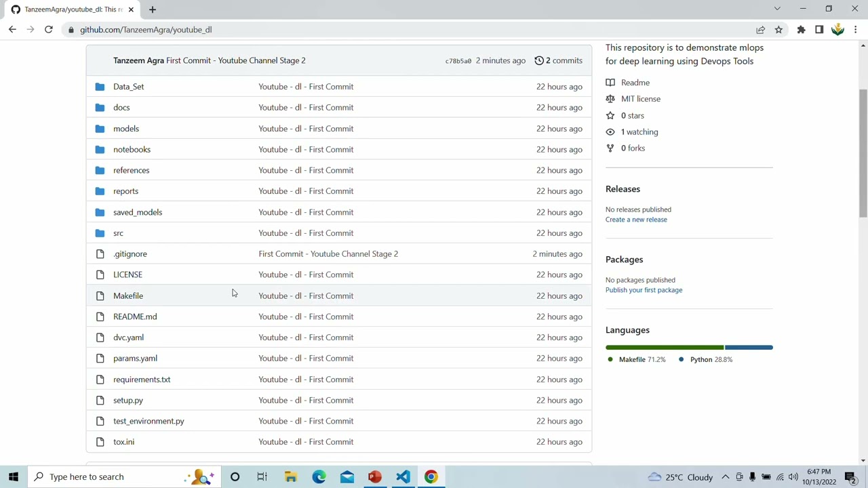
Task: Open Task View on taskbar
Action: (262, 477)
